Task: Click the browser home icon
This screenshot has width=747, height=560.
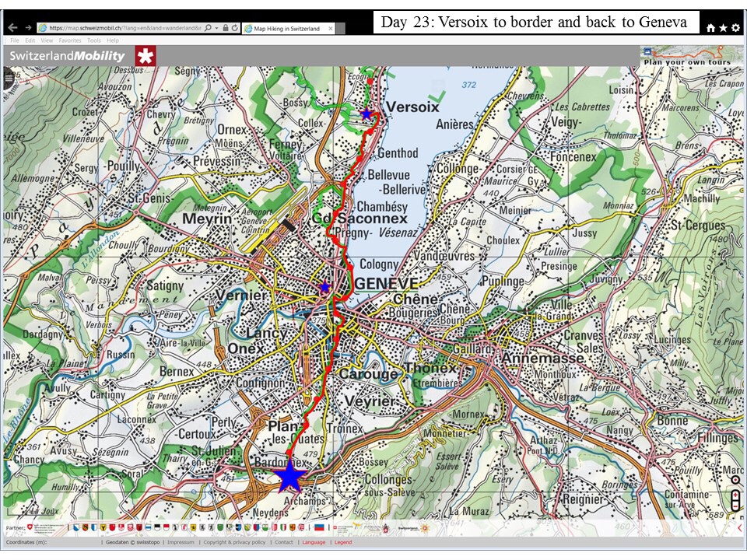Action: [710, 28]
